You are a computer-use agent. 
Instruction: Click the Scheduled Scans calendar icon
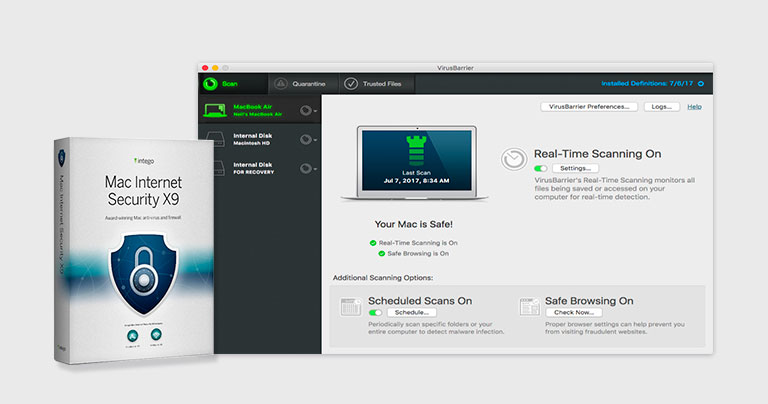pyautogui.click(x=351, y=307)
